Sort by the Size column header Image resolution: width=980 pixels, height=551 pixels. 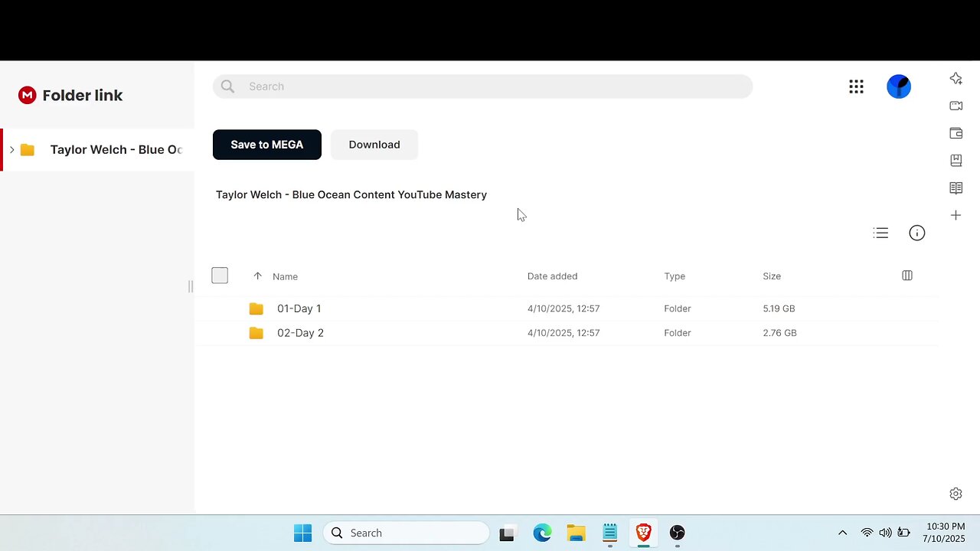772,276
